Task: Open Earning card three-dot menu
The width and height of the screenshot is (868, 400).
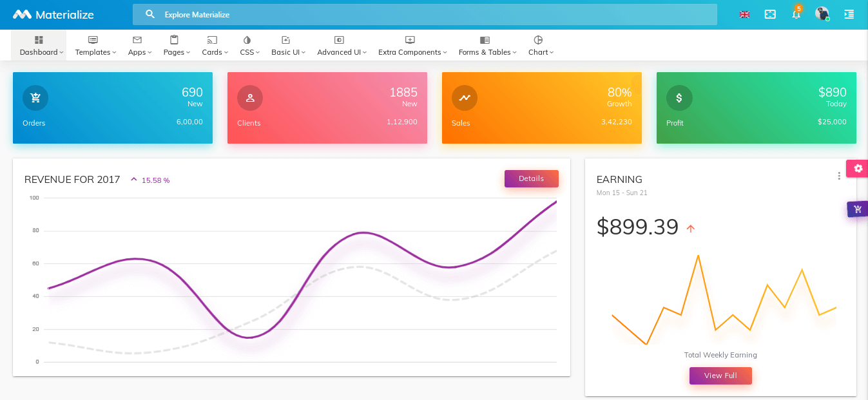Action: pos(838,176)
